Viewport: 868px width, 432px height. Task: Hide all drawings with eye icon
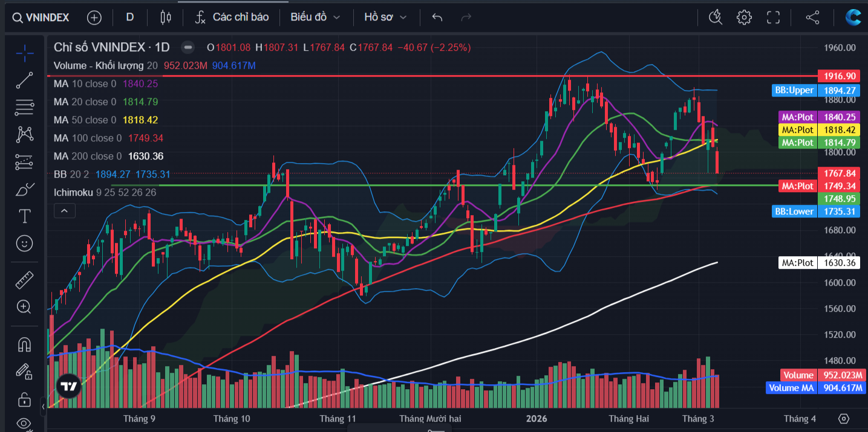24,422
